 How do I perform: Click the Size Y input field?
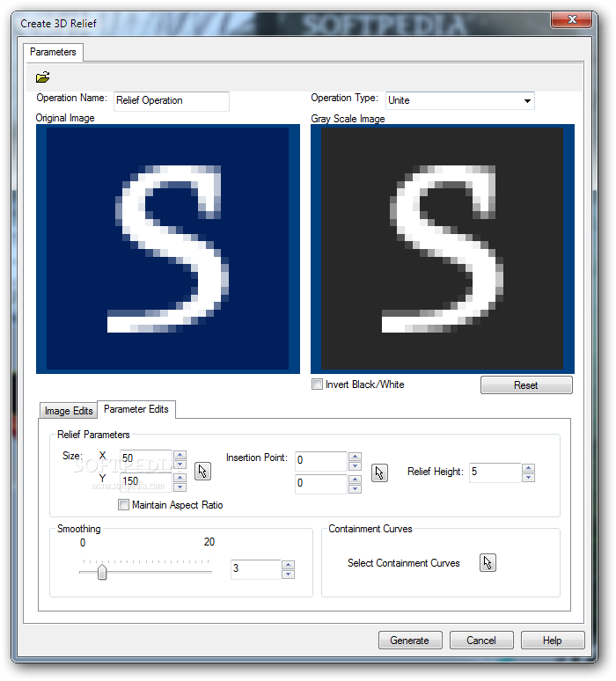click(x=146, y=481)
